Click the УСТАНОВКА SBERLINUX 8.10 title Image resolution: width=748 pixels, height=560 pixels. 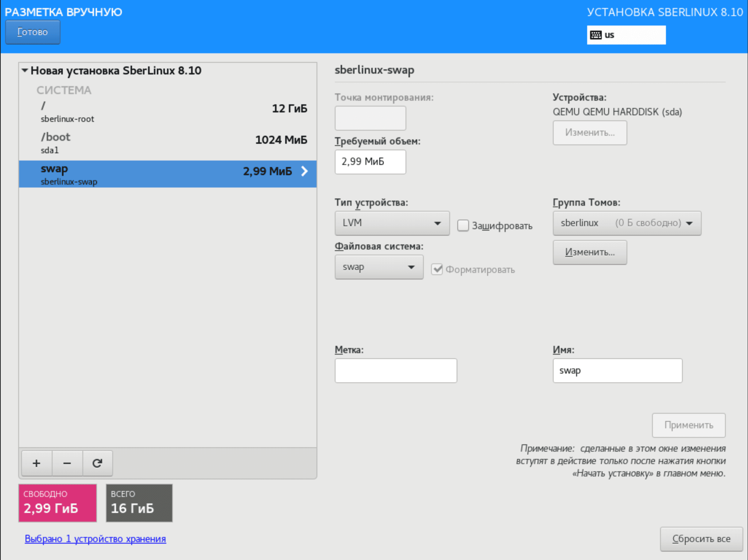click(665, 12)
